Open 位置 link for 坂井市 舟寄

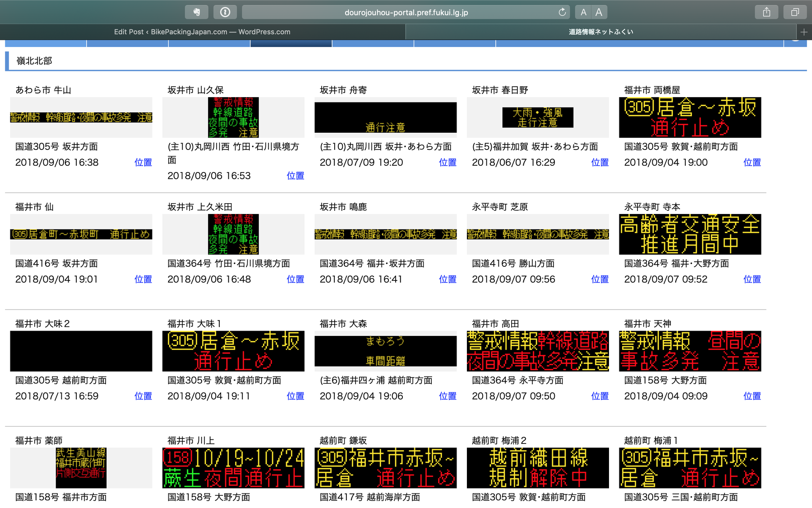pyautogui.click(x=448, y=162)
